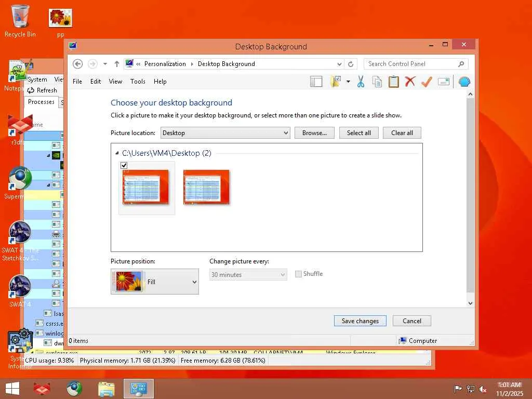Click the network tray icon
This screenshot has height=399, width=532.
coord(471,389)
